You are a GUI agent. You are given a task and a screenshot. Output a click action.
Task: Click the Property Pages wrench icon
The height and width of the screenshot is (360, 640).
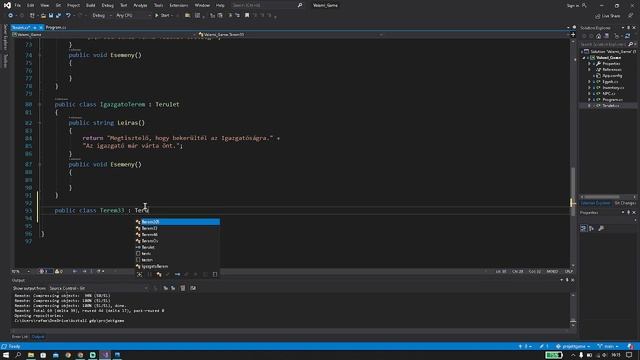(x=601, y=229)
